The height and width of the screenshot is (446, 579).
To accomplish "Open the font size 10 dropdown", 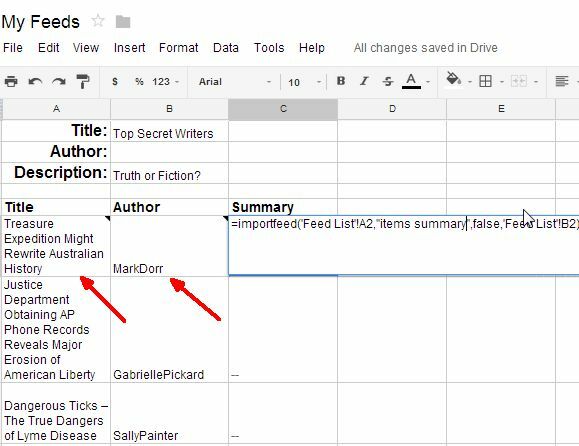I will [x=305, y=82].
